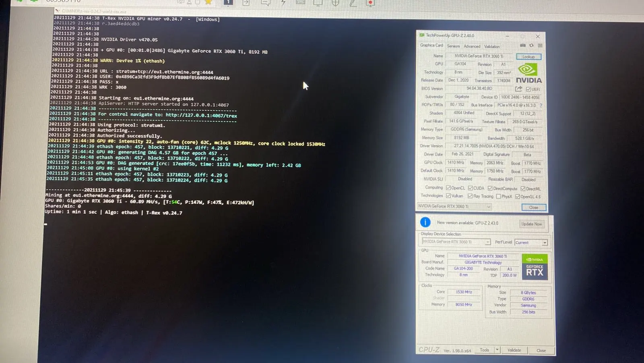Click the Memory Vendor value Samsung

(528, 305)
